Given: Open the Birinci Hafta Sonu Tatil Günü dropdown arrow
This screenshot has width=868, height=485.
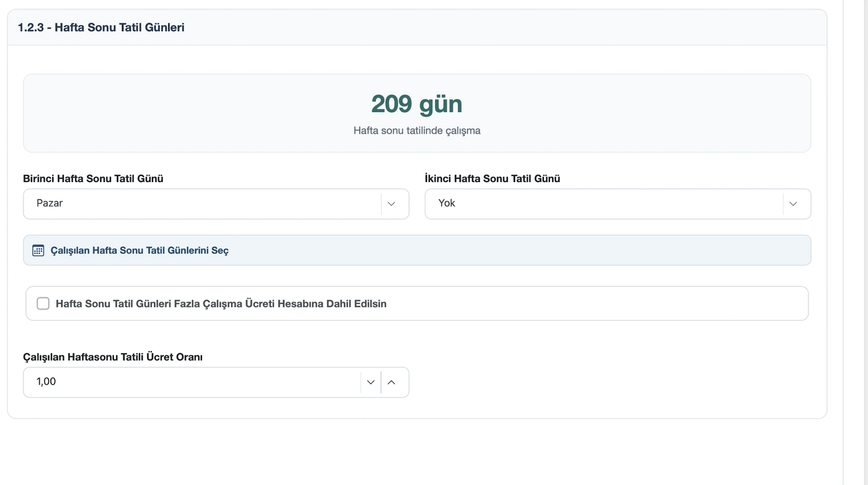Looking at the screenshot, I should [391, 204].
